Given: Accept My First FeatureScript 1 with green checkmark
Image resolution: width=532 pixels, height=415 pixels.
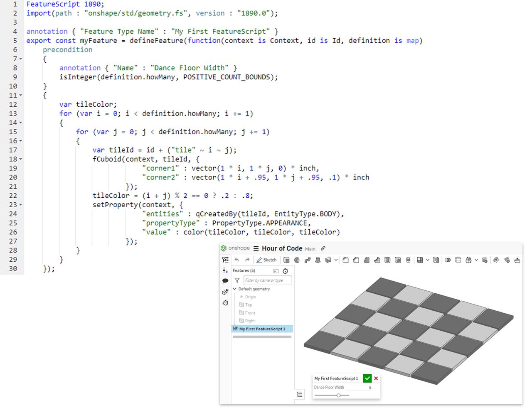Looking at the screenshot, I should (367, 378).
